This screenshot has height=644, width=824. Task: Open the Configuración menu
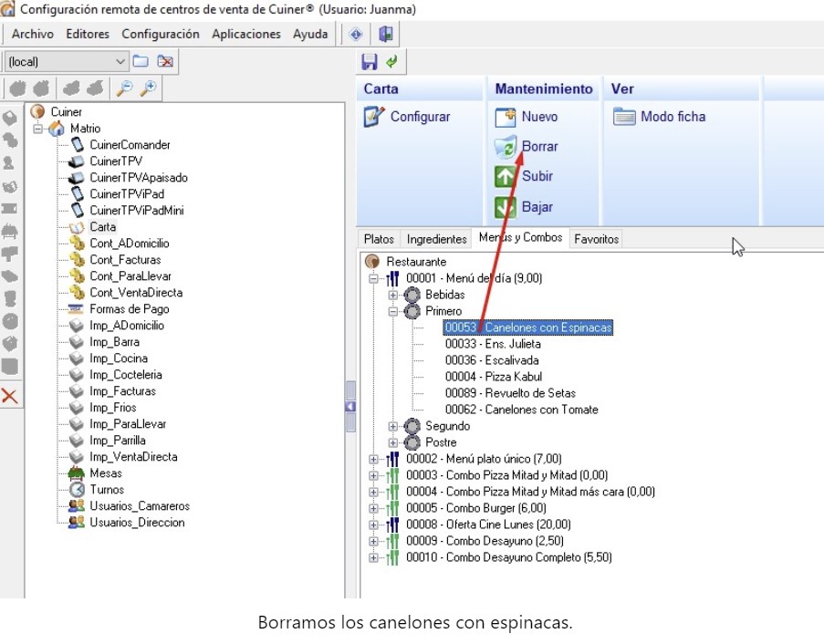tap(161, 34)
